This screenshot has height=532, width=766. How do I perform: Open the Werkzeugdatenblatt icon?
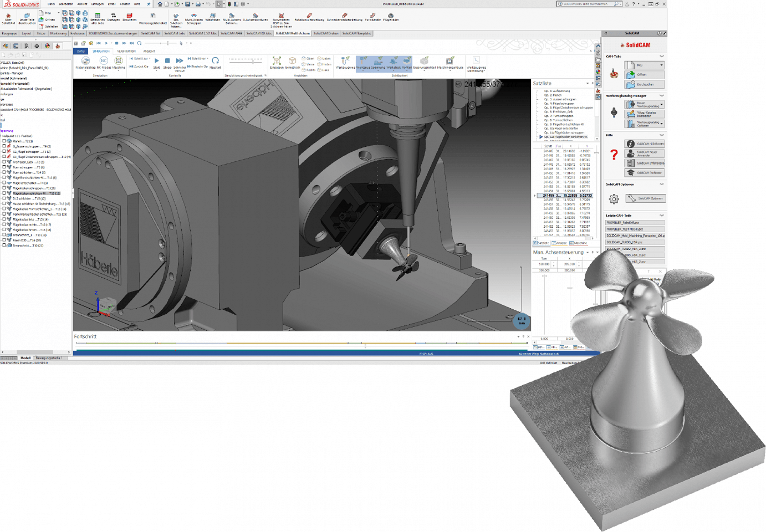(x=153, y=16)
